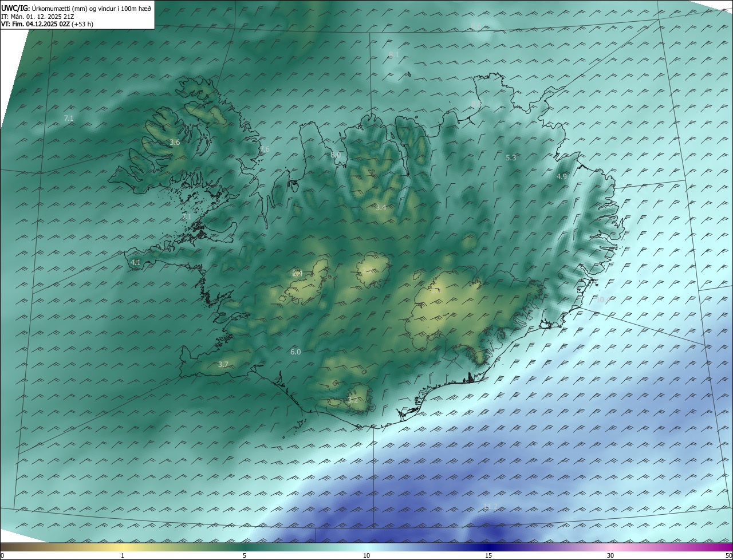Click the 3.4 value label
This screenshot has height=560, width=733.
(x=381, y=207)
